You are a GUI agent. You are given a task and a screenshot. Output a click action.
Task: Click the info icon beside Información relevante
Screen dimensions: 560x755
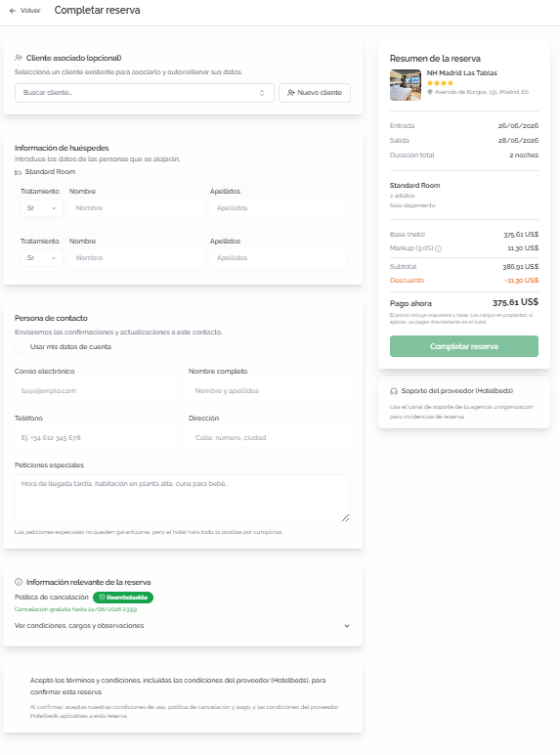pos(19,582)
